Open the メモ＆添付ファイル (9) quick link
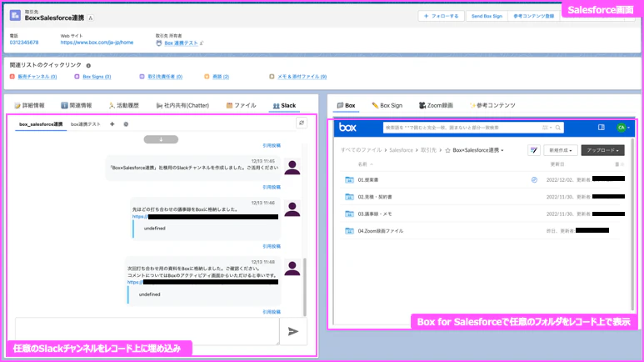This screenshot has width=644, height=362. (x=302, y=77)
